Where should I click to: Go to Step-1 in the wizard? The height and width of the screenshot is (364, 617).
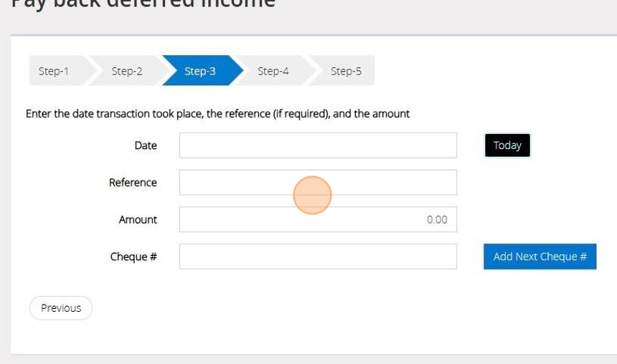[x=54, y=71]
